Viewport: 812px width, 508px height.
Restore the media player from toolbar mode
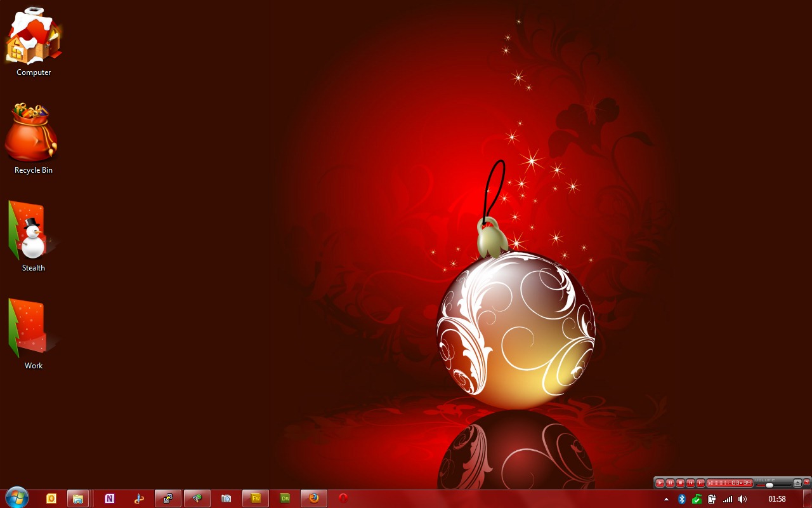coord(807,482)
